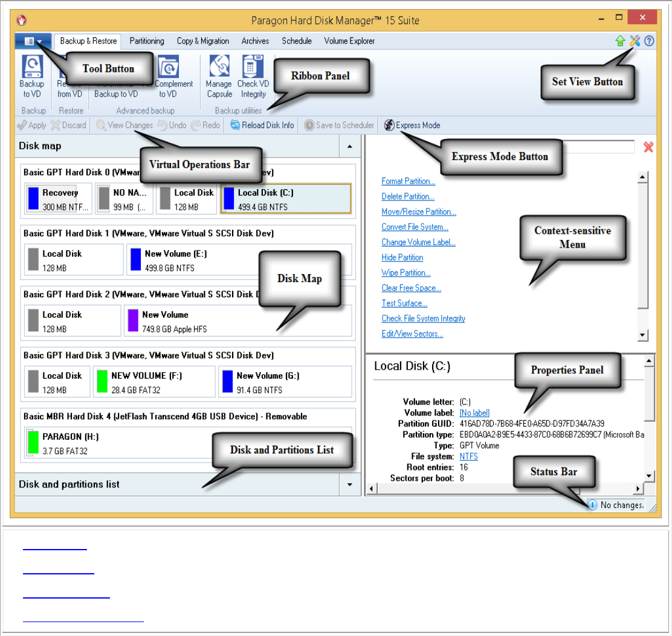Viewport: 672px width, 636px height.
Task: Switch to the Archives tab
Action: click(255, 41)
